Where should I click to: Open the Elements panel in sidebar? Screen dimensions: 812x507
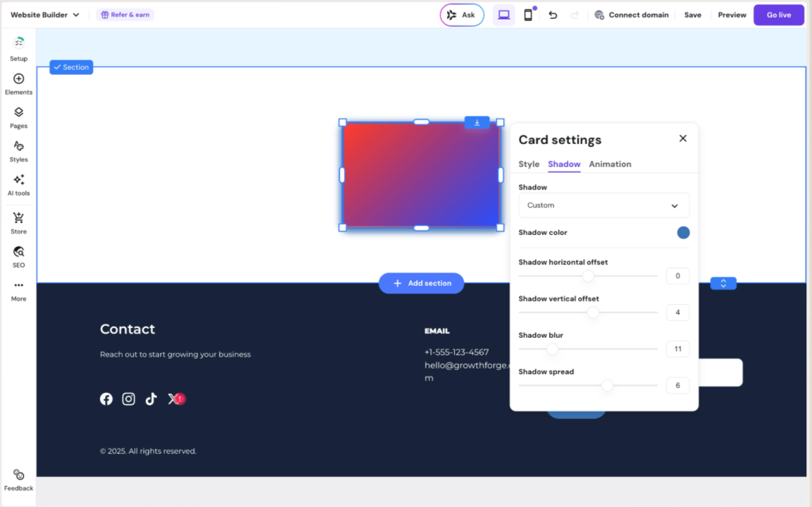(x=19, y=83)
